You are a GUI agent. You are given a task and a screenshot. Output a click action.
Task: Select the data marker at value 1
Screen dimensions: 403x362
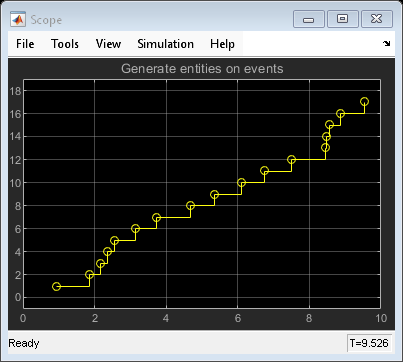pyautogui.click(x=56, y=286)
